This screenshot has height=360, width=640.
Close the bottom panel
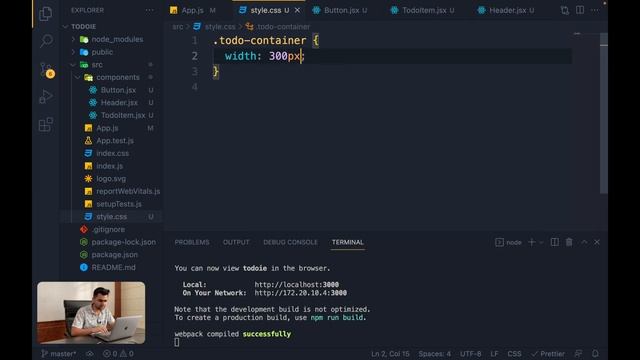point(597,242)
